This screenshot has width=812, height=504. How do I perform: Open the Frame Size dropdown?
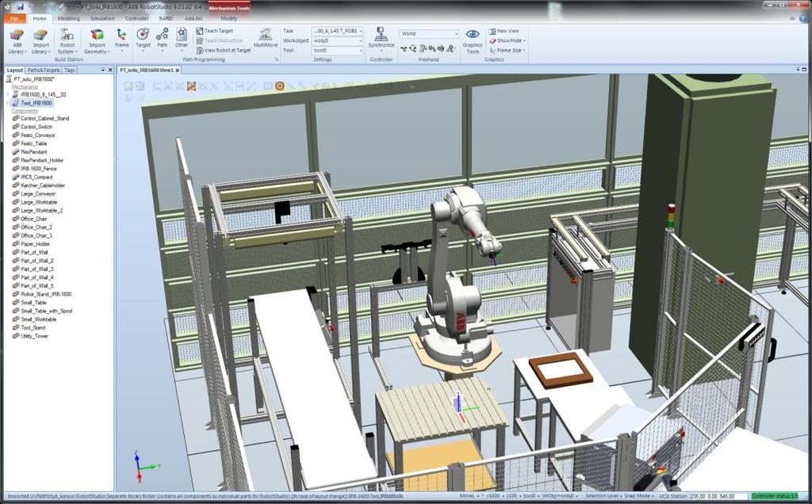pyautogui.click(x=507, y=50)
